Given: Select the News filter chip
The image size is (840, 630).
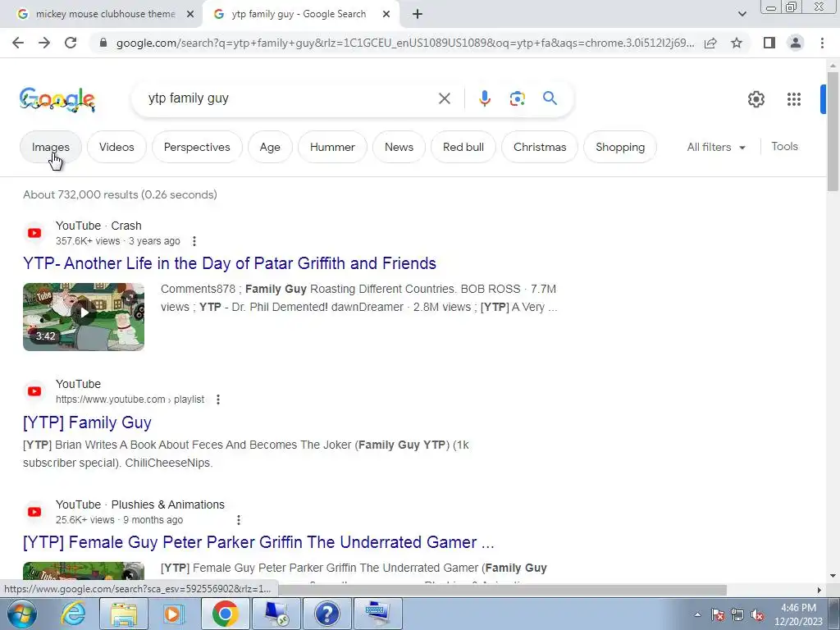Looking at the screenshot, I should coord(399,147).
